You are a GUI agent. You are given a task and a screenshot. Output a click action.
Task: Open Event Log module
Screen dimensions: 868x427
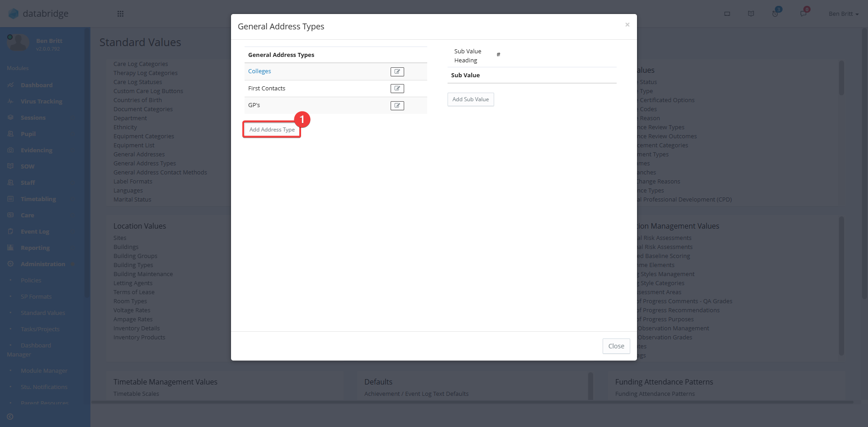35,231
